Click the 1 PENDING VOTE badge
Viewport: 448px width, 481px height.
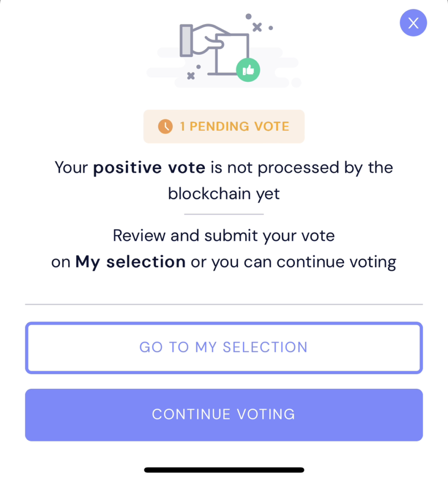click(224, 126)
